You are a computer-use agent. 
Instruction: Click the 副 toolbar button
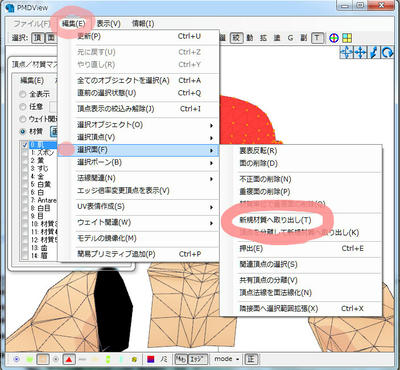pyautogui.click(x=303, y=38)
